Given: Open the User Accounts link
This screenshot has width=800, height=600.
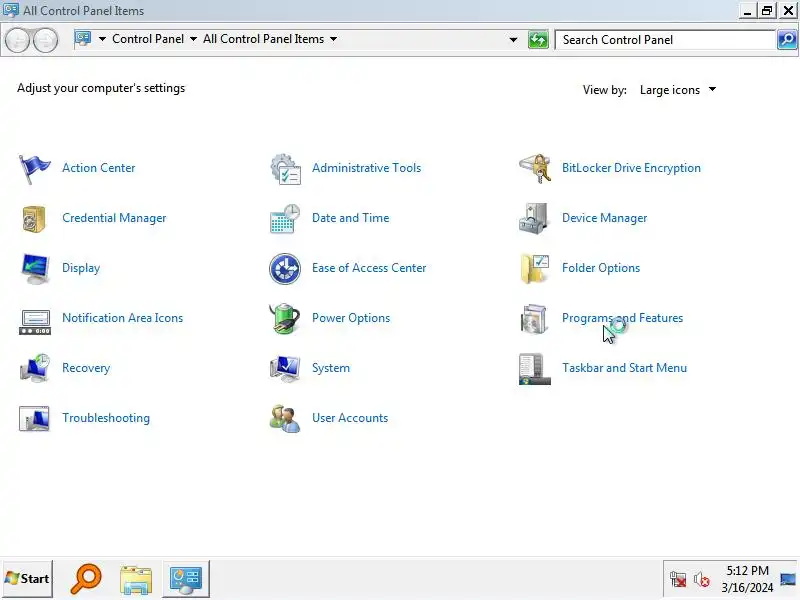Looking at the screenshot, I should (x=349, y=418).
